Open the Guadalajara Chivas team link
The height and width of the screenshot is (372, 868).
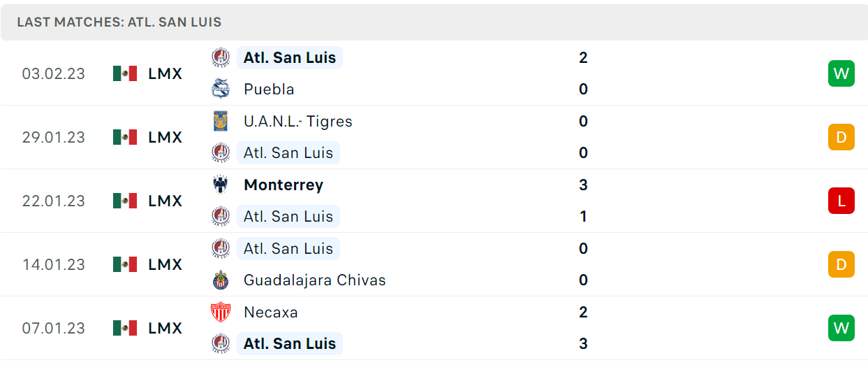coord(315,280)
